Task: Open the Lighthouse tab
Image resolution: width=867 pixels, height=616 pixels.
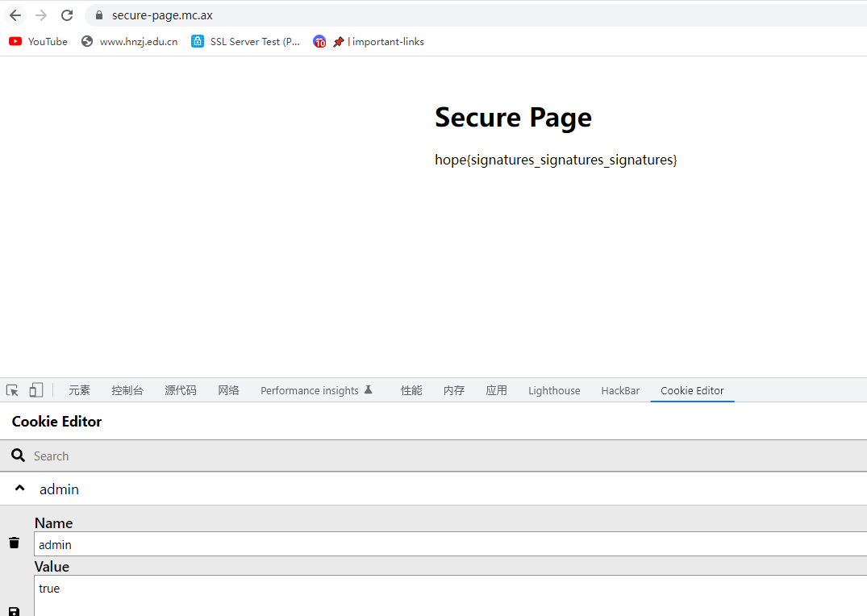Action: (x=554, y=390)
